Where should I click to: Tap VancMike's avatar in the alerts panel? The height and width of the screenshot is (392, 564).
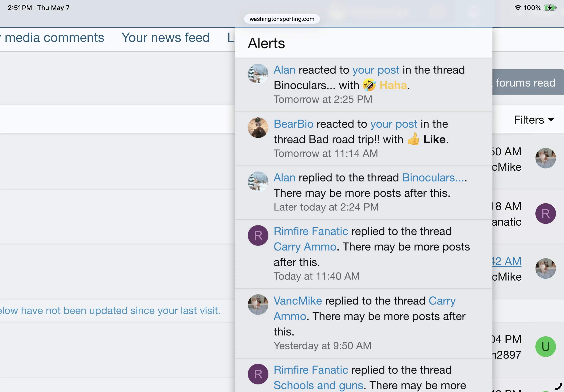[x=258, y=305]
